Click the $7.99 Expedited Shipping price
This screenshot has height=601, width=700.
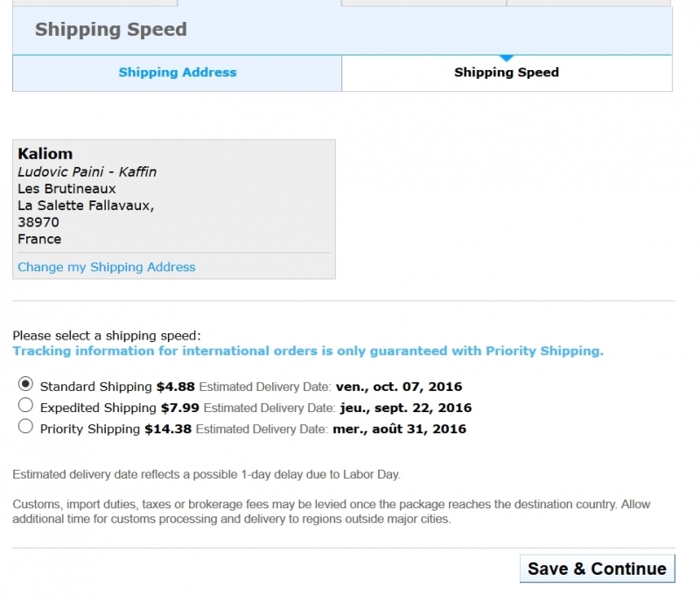(179, 408)
